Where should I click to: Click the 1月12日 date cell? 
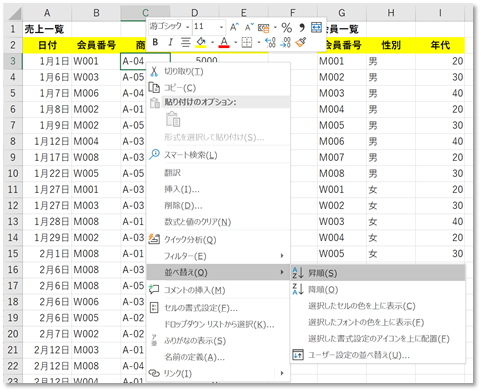click(47, 141)
